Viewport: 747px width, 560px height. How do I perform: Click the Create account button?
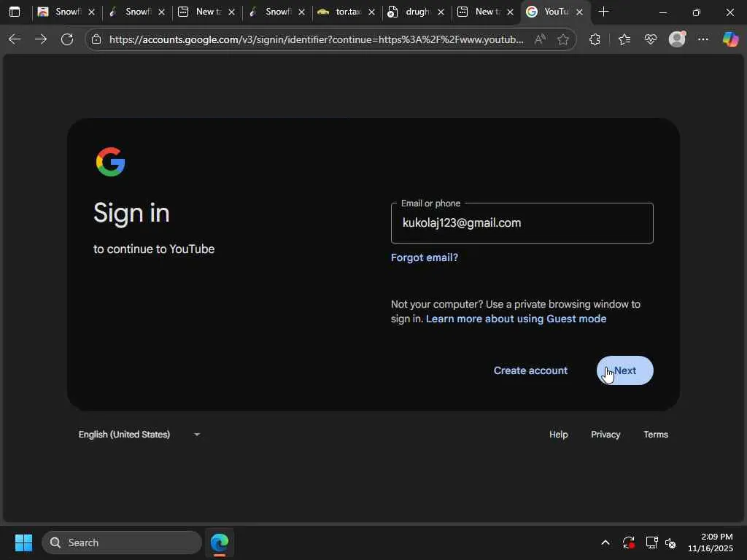click(x=531, y=370)
